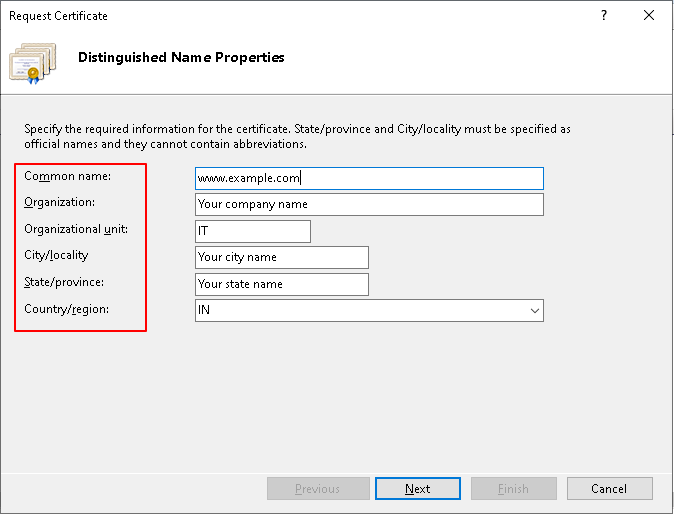This screenshot has width=674, height=515.
Task: Close the Request Certificate dialog
Action: click(650, 16)
